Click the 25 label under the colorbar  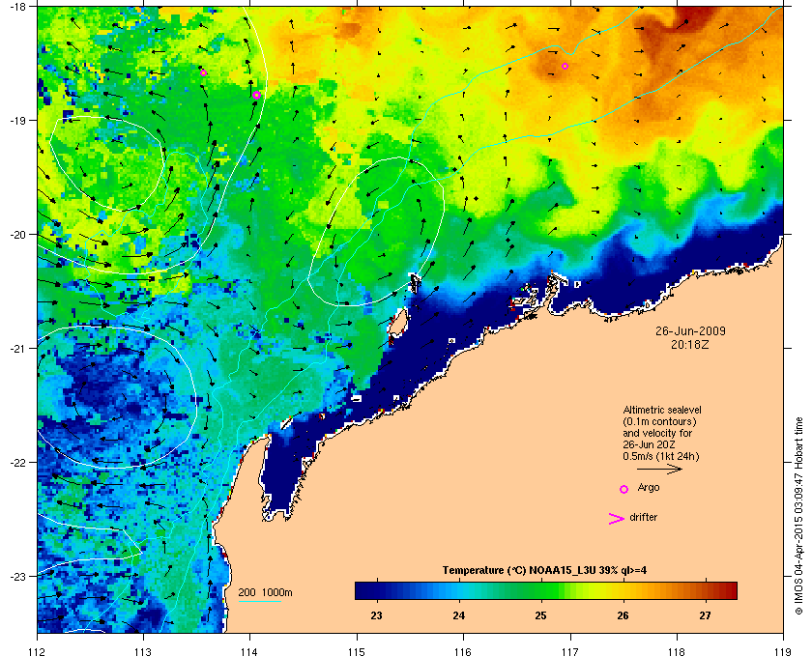[x=540, y=615]
